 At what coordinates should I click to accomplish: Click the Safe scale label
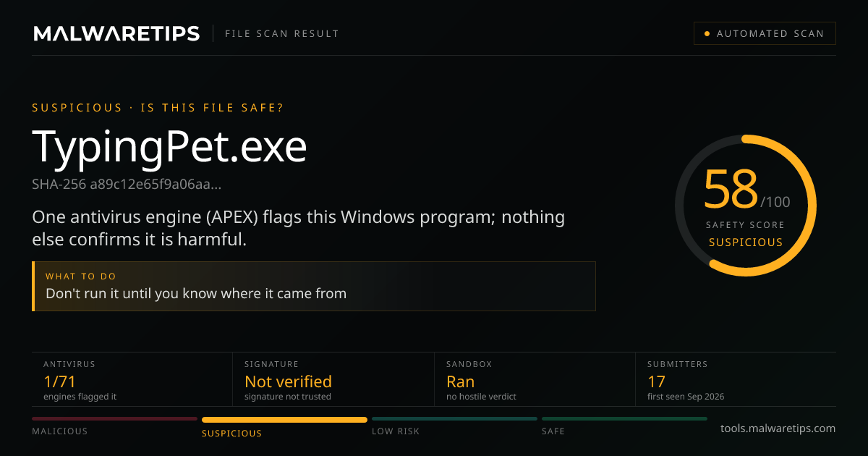(x=553, y=431)
